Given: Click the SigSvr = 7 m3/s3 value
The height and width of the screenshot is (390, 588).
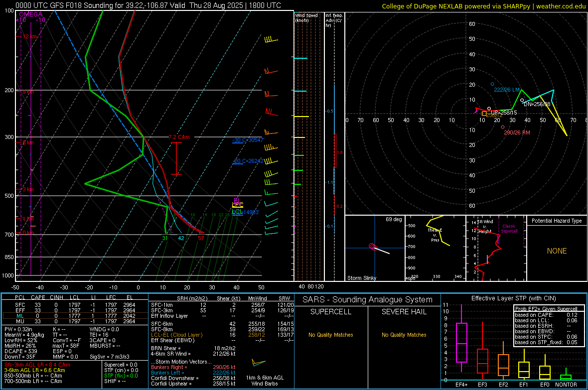Looking at the screenshot, I should (110, 357).
